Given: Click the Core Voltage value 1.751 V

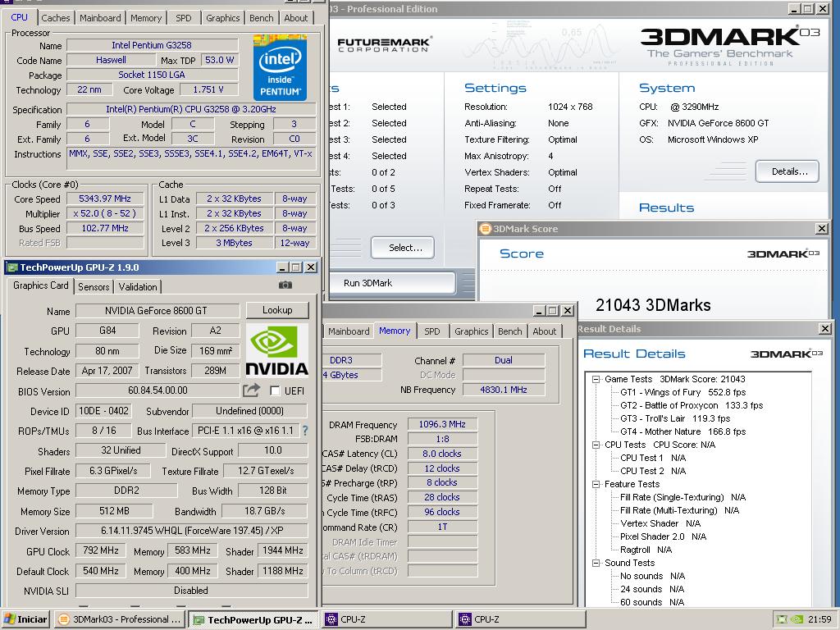Looking at the screenshot, I should pos(208,89).
